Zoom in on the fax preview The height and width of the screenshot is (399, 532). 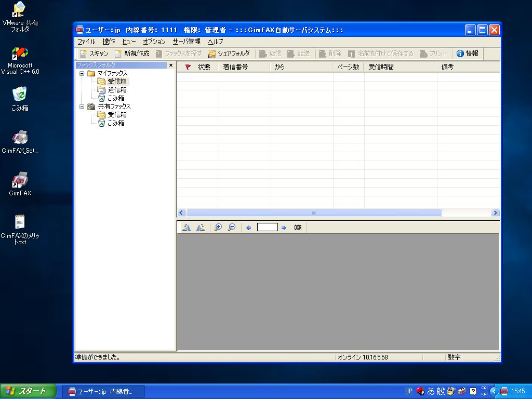click(x=218, y=228)
